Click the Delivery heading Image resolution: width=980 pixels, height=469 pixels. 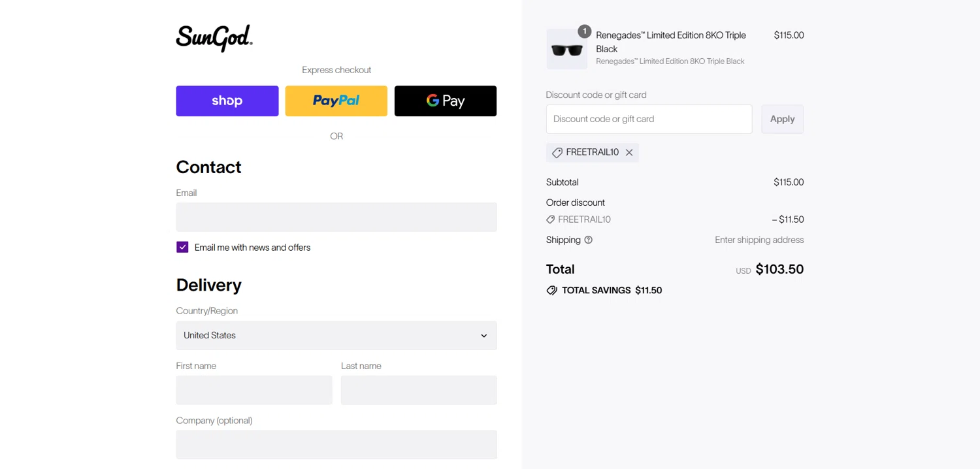tap(208, 285)
